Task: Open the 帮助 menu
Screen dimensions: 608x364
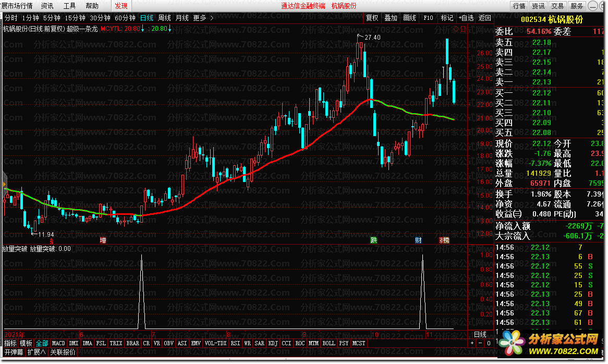Action: [92, 6]
